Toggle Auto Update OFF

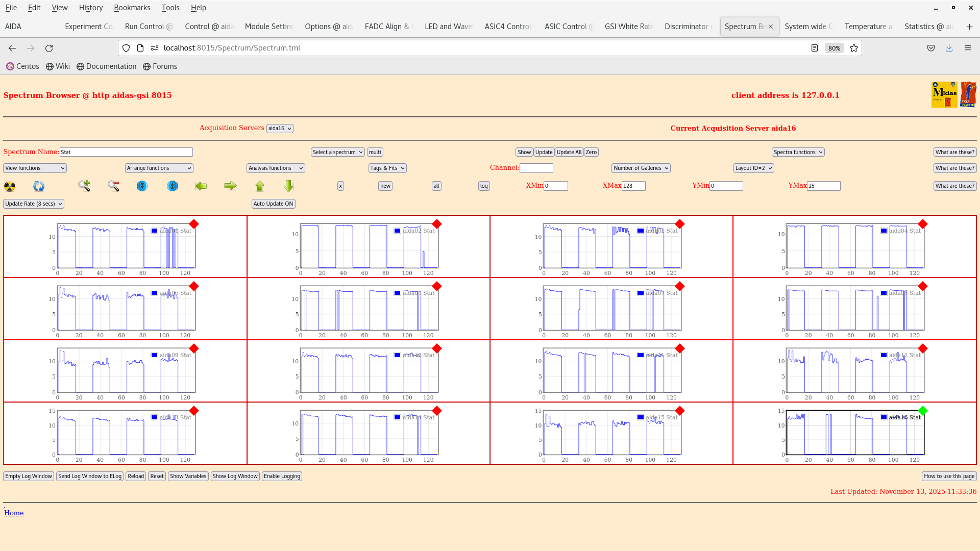tap(273, 204)
